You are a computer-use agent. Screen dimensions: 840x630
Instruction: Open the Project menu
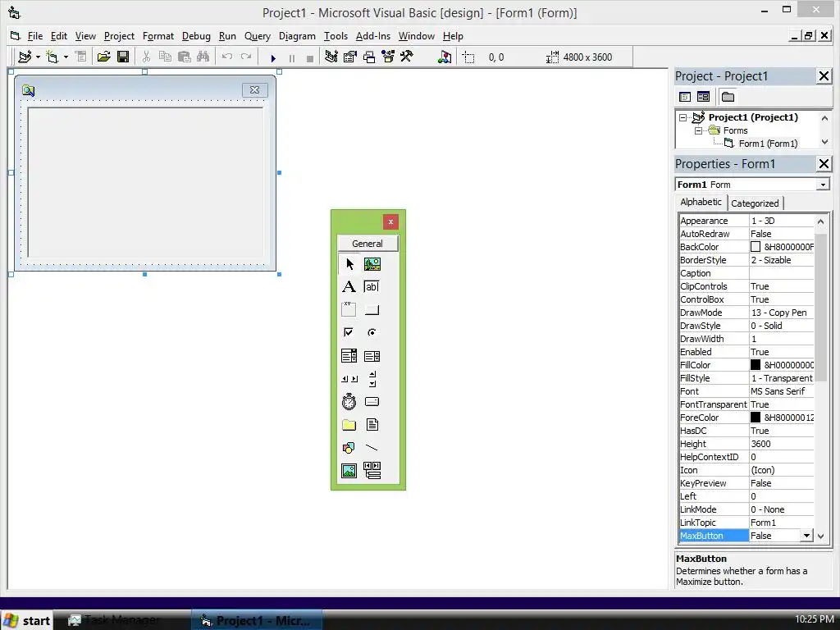[119, 36]
